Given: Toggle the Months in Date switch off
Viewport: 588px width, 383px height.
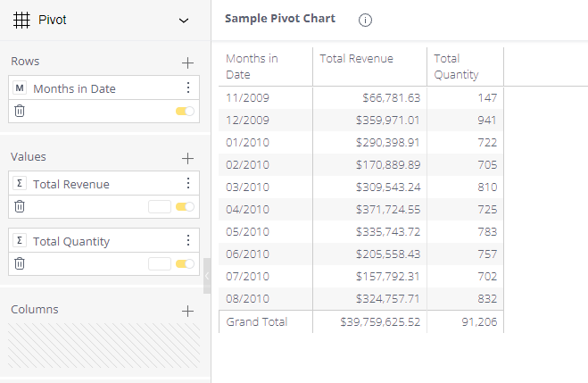Looking at the screenshot, I should click(185, 111).
